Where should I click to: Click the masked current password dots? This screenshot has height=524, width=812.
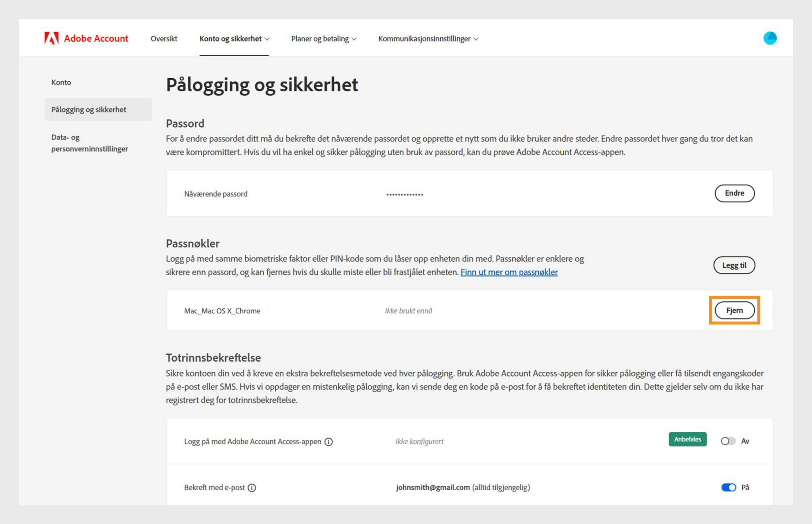click(x=404, y=194)
